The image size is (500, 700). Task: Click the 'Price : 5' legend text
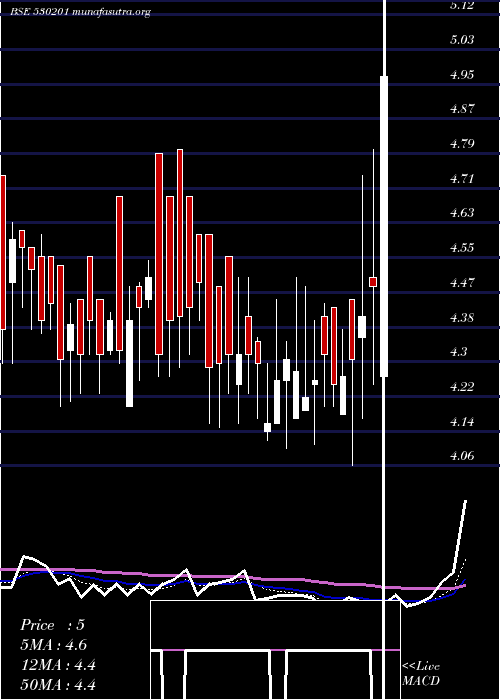[x=52, y=625]
